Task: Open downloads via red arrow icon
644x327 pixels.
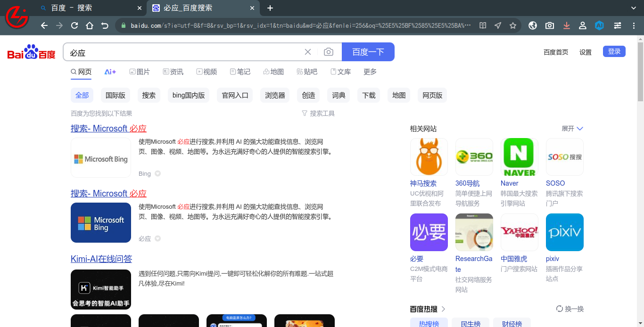Action: click(x=567, y=25)
